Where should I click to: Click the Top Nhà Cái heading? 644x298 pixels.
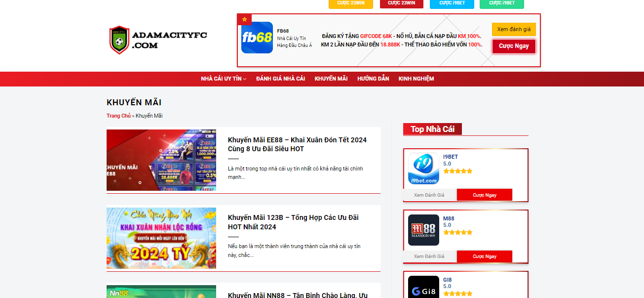point(432,129)
